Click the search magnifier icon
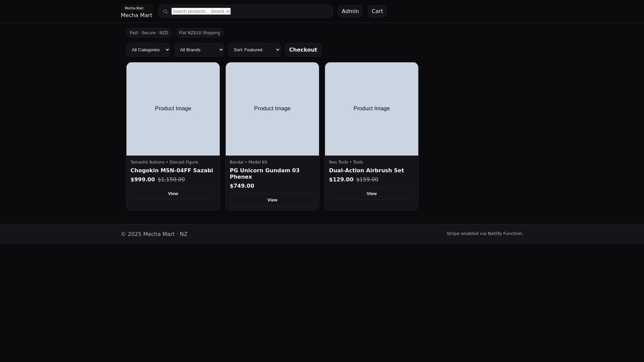 pyautogui.click(x=165, y=11)
